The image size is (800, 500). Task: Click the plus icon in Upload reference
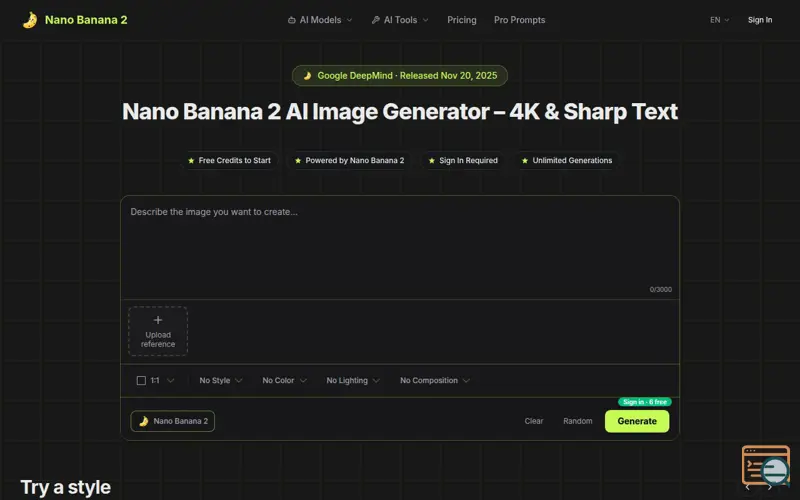[x=158, y=320]
